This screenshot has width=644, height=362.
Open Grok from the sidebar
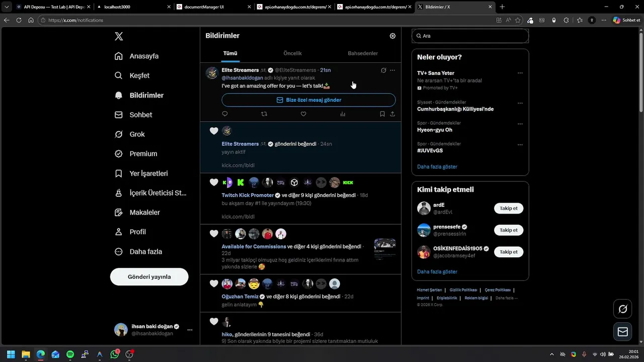tap(130, 134)
